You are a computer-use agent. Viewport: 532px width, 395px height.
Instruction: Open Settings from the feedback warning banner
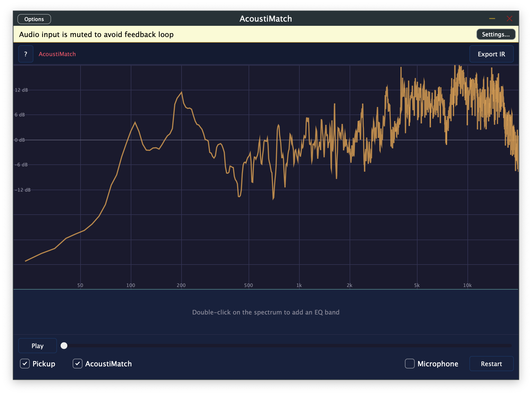click(x=496, y=34)
